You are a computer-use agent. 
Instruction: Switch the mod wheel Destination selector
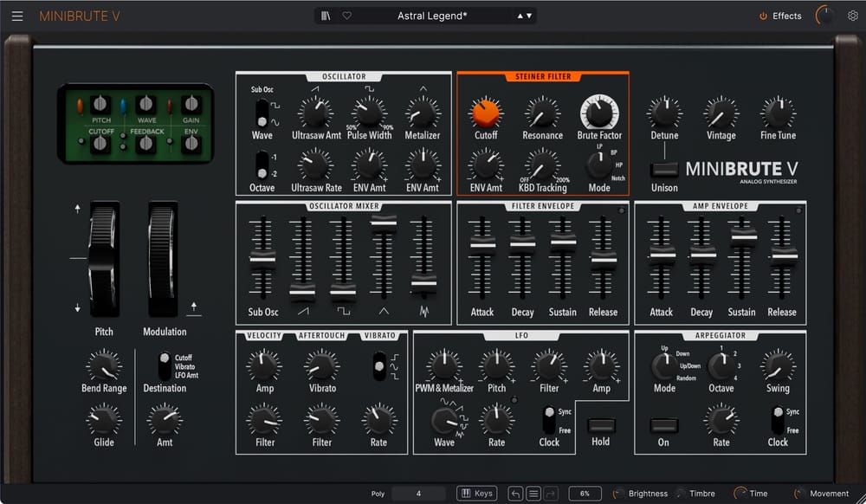pos(165,365)
